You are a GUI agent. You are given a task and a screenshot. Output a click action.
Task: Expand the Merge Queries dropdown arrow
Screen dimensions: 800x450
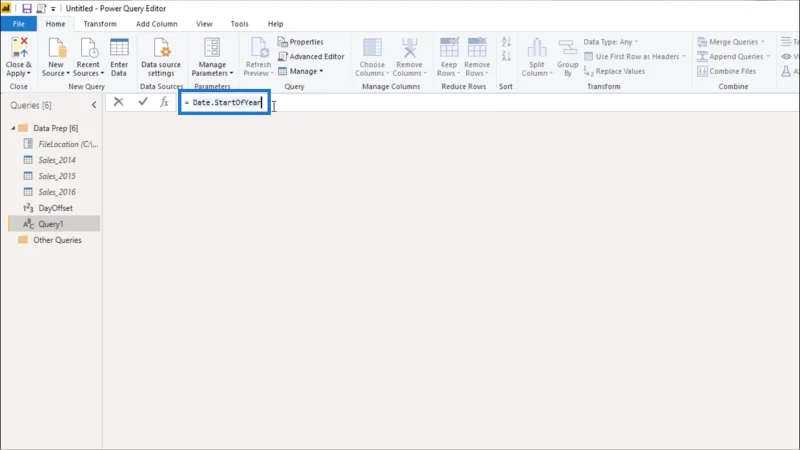763,42
